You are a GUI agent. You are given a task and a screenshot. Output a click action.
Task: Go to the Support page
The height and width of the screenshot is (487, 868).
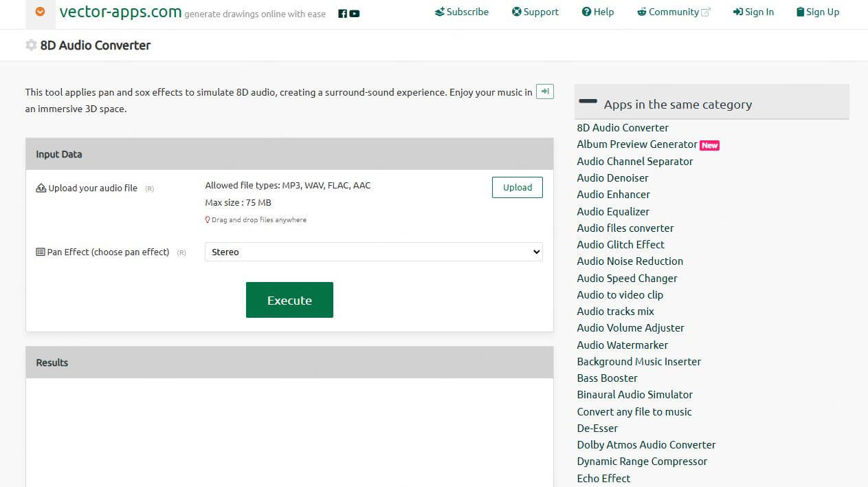(535, 12)
